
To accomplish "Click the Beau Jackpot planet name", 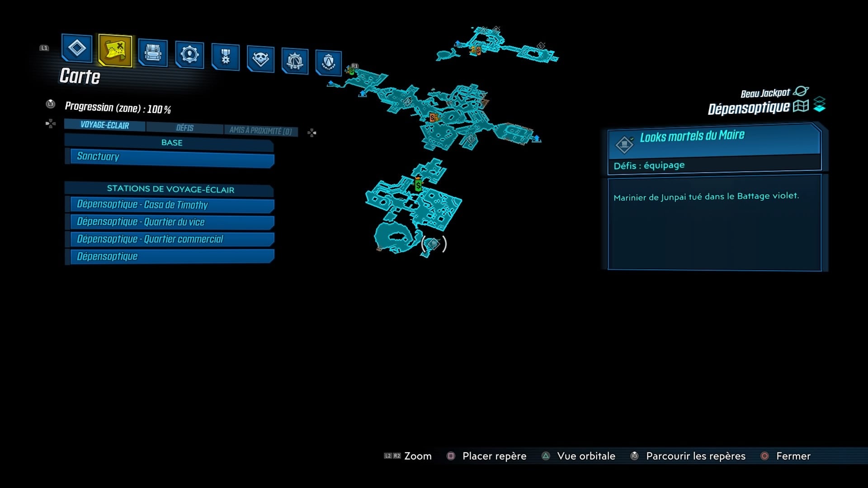I will pyautogui.click(x=765, y=93).
